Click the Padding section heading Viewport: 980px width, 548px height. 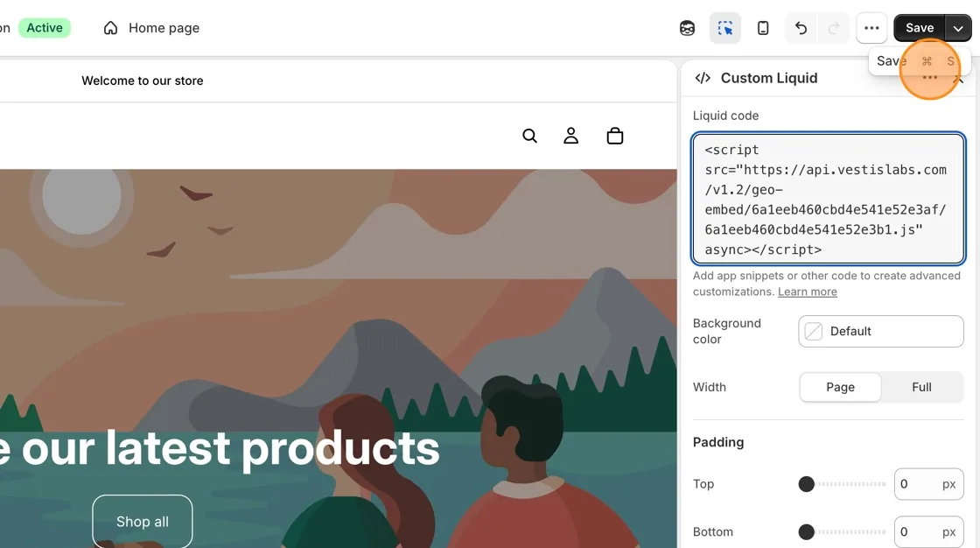(718, 442)
